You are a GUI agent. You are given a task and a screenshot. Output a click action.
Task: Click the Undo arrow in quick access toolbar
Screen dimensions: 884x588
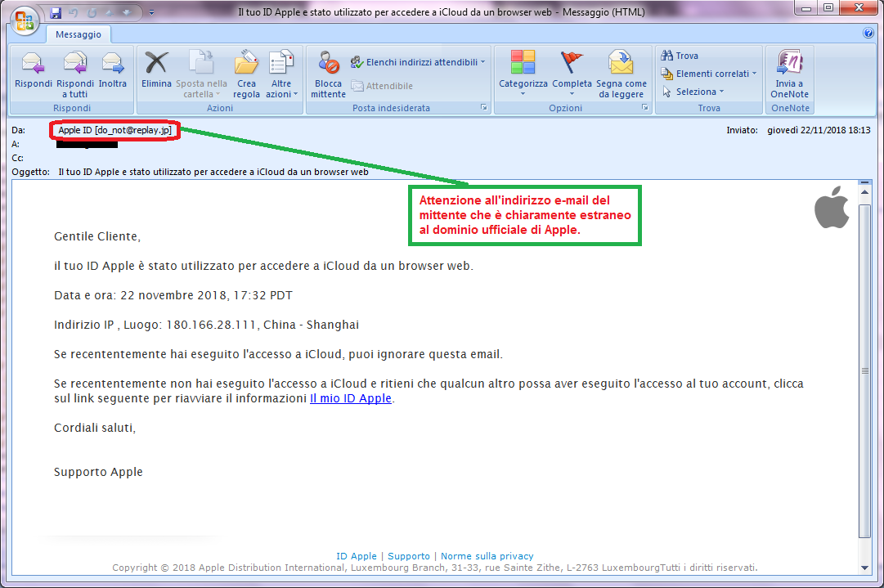(x=74, y=12)
